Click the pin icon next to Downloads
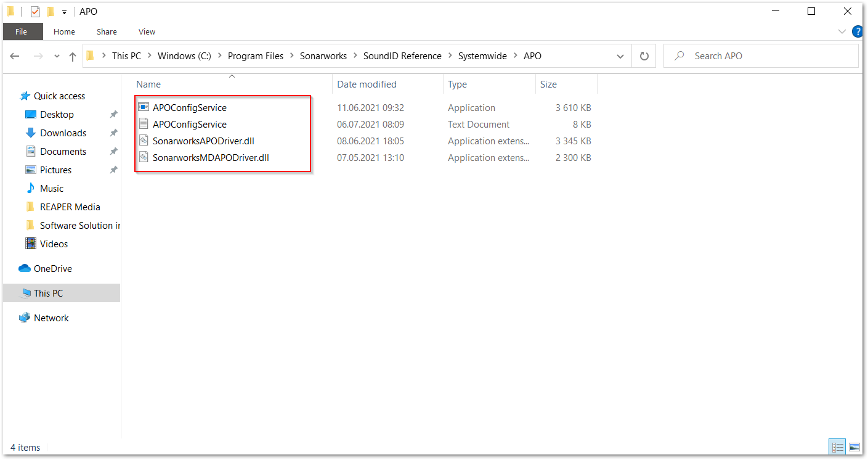The width and height of the screenshot is (868, 460). [x=113, y=133]
